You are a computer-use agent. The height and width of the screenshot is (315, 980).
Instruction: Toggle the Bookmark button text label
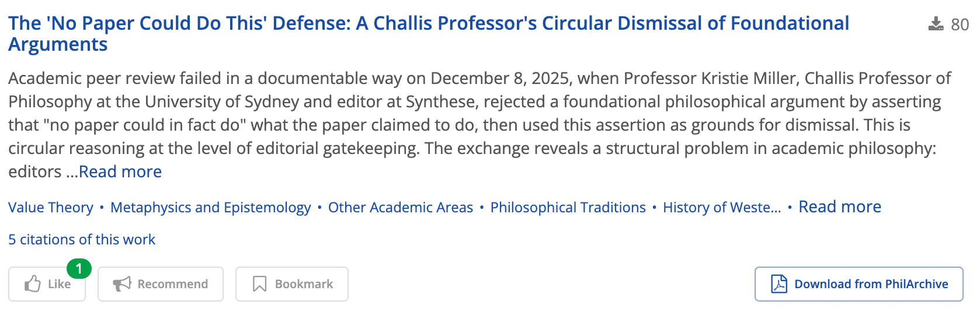coord(304,284)
